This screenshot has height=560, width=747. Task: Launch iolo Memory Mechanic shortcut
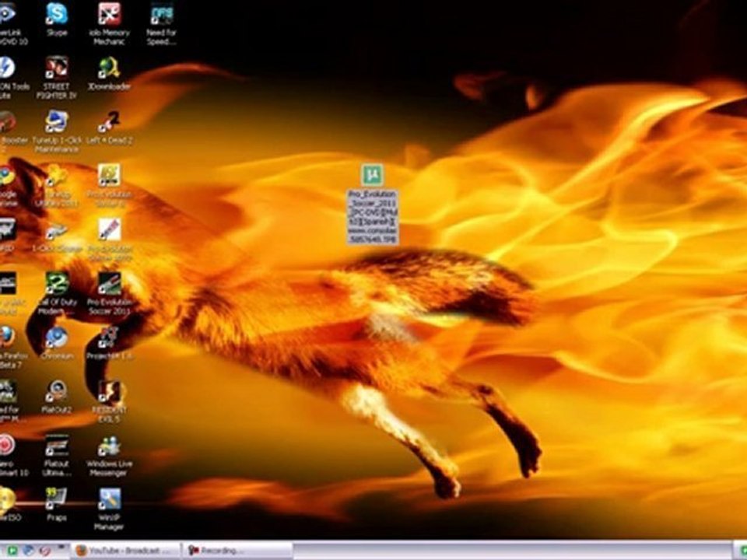[x=109, y=23]
